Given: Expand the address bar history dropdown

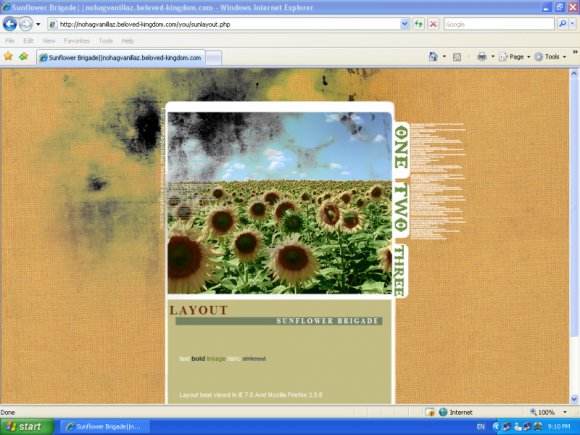Looking at the screenshot, I should (405, 24).
